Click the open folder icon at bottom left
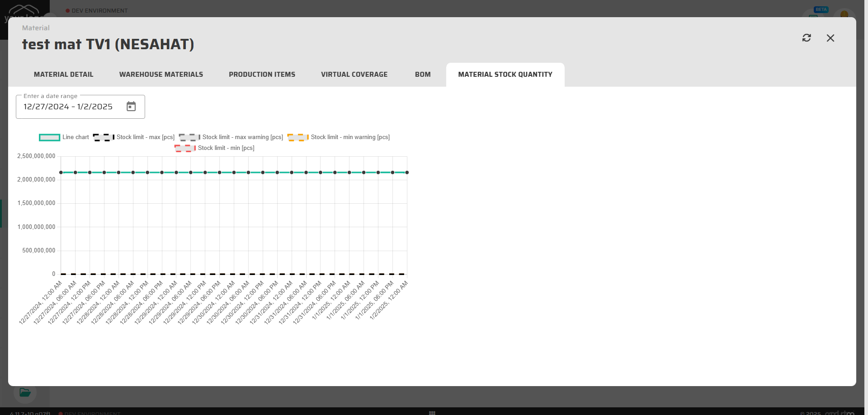868x415 pixels. [x=25, y=392]
